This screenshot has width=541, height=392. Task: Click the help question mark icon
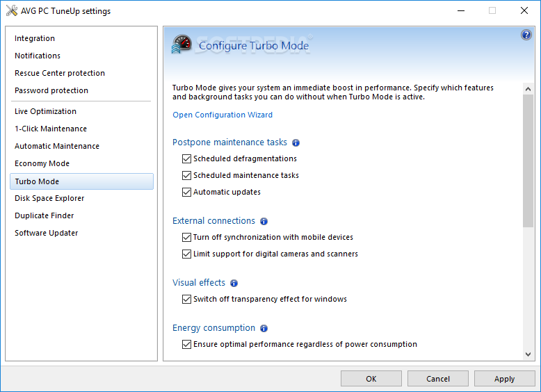(526, 35)
